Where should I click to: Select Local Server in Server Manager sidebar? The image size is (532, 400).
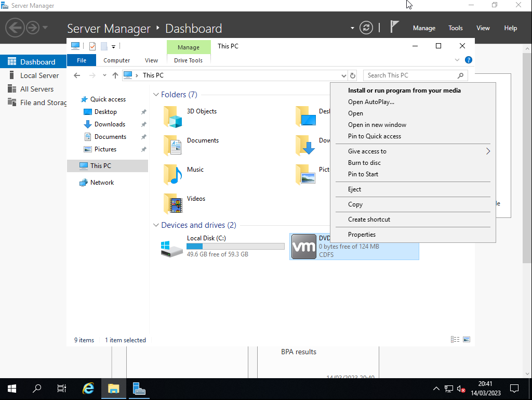39,75
